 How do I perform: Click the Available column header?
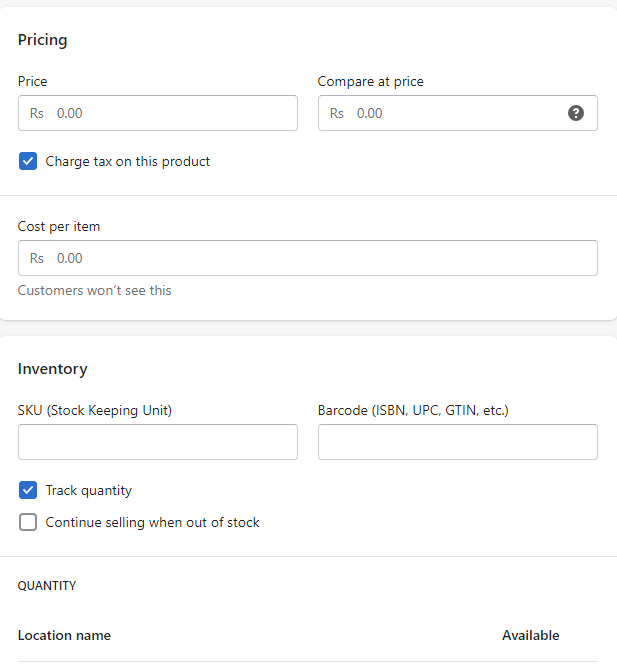pos(530,635)
